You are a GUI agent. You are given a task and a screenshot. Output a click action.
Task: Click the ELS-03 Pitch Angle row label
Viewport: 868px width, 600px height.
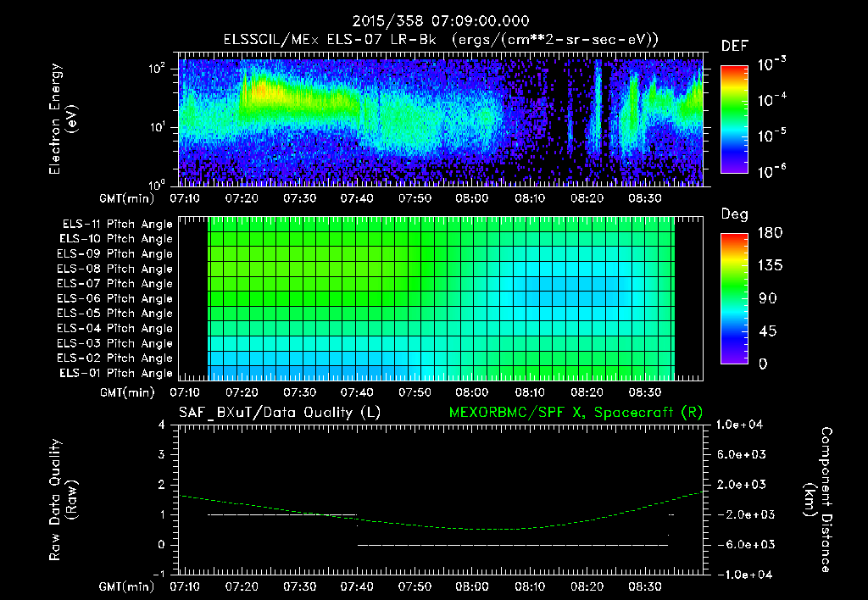[115, 343]
